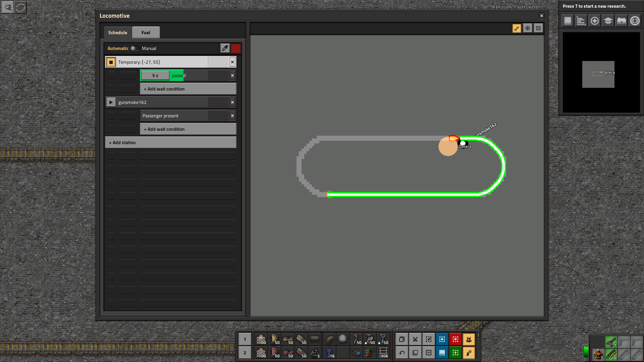Go to gunsmoke162 station play button

(111, 102)
